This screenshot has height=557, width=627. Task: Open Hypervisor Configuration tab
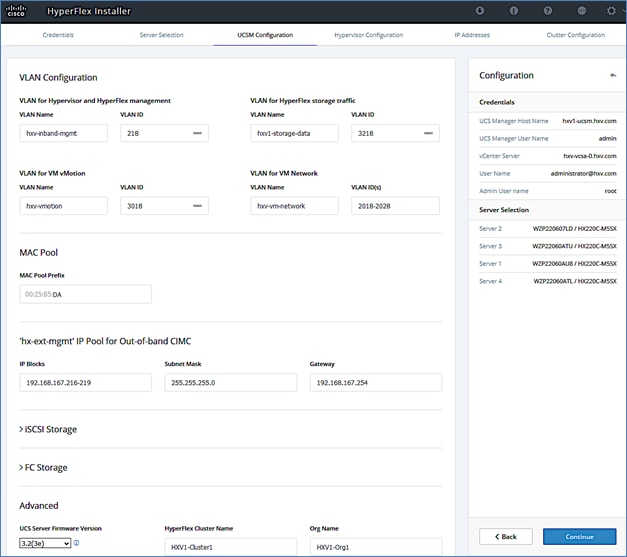click(x=369, y=35)
